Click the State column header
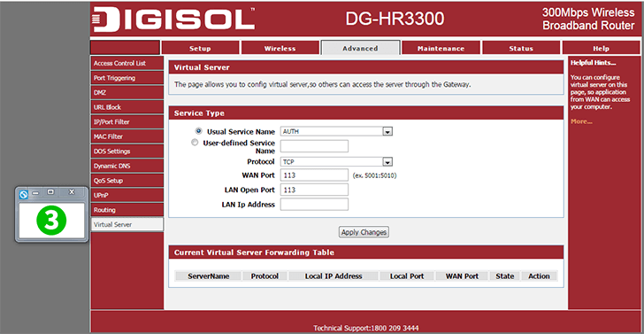This screenshot has height=334, width=644. (x=505, y=276)
